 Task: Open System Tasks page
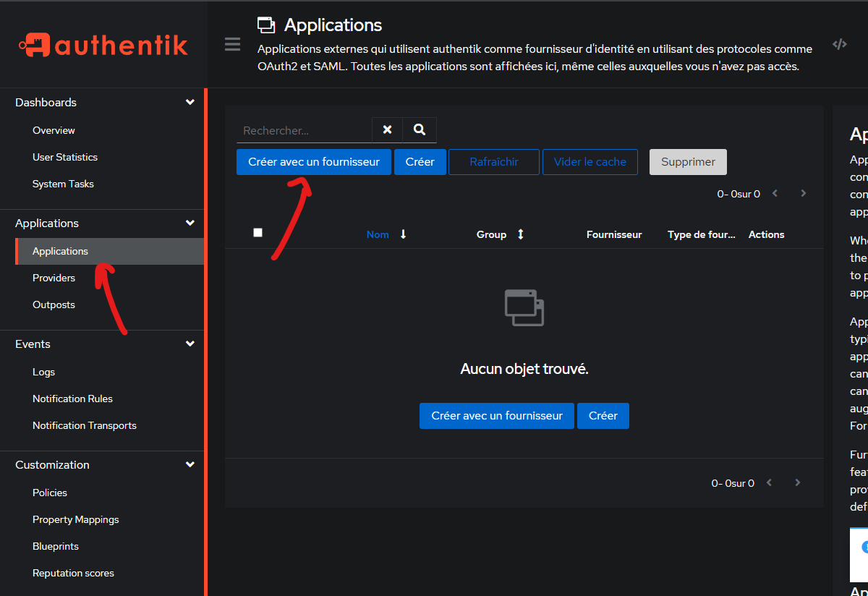click(x=63, y=184)
